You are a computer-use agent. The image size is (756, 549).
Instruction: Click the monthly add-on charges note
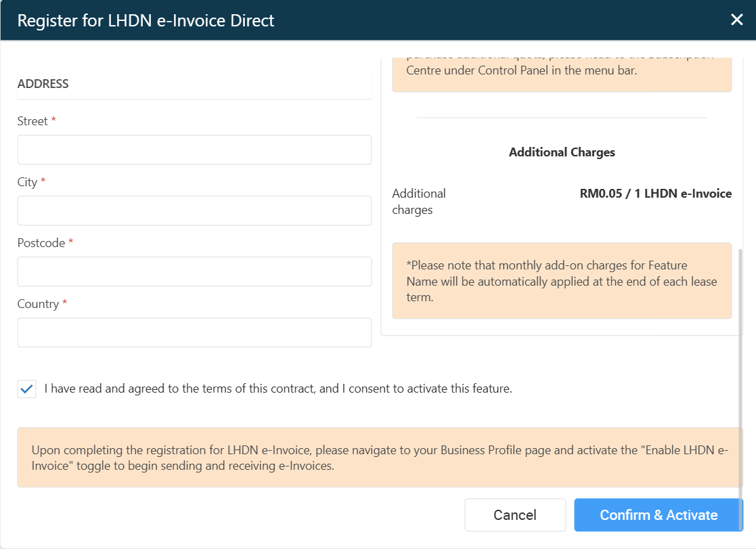(562, 281)
